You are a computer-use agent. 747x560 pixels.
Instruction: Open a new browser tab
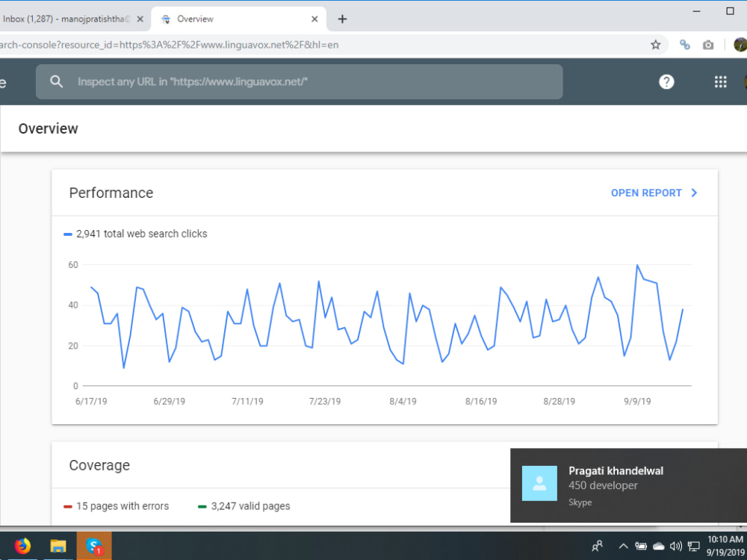[x=342, y=19]
